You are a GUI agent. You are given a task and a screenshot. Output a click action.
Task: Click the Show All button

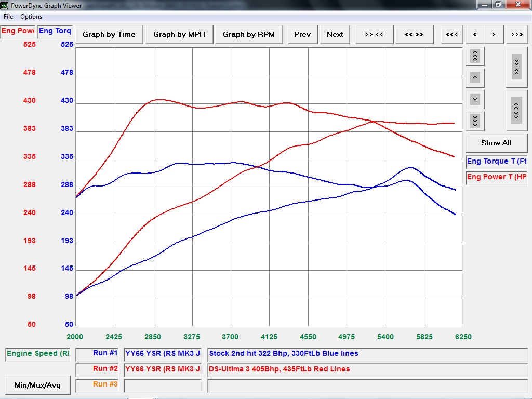tap(496, 143)
